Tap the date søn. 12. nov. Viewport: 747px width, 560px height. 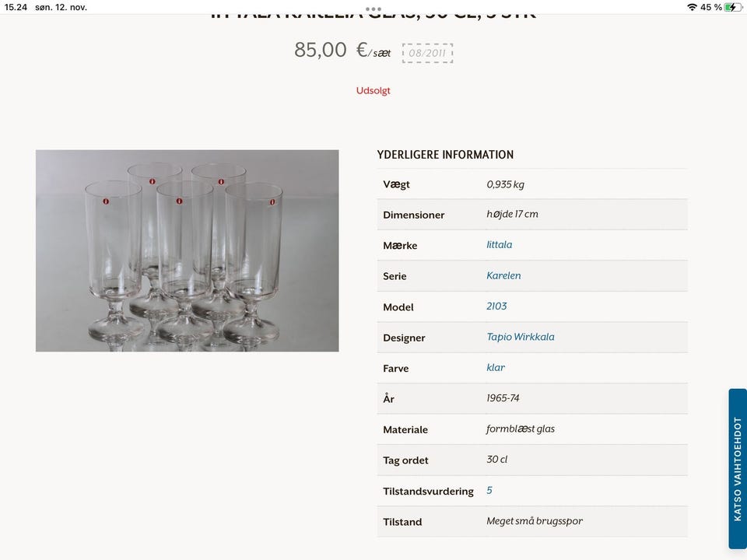[x=61, y=7]
